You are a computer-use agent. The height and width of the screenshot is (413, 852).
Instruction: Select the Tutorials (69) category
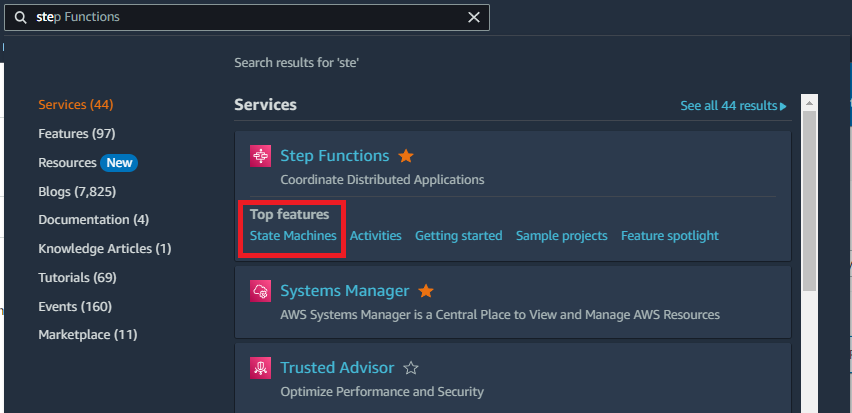(77, 278)
